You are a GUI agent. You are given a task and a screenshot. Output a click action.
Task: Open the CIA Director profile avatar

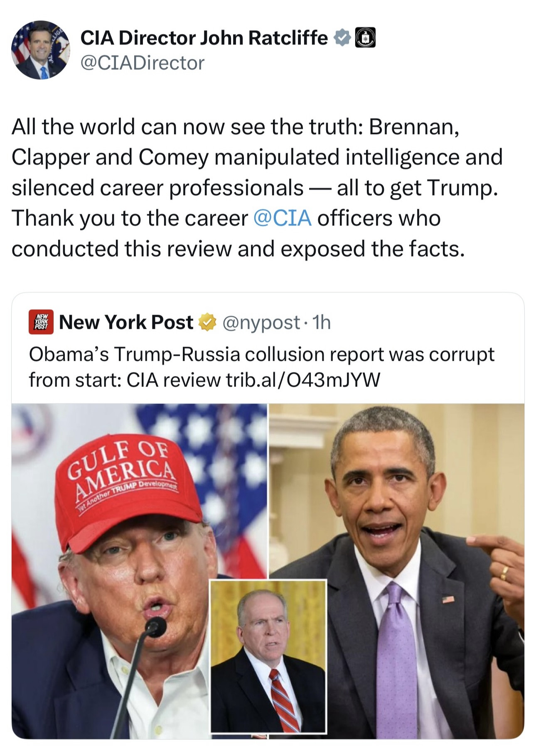pyautogui.click(x=40, y=50)
